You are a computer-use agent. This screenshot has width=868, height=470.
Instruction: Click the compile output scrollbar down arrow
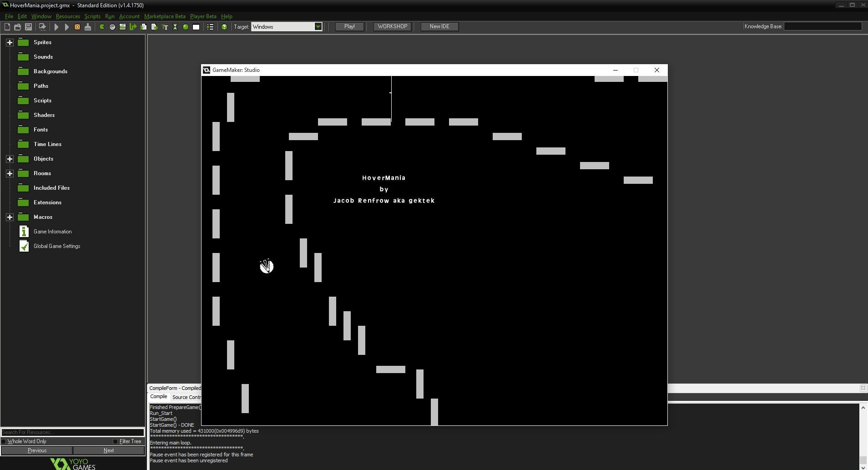(863, 467)
